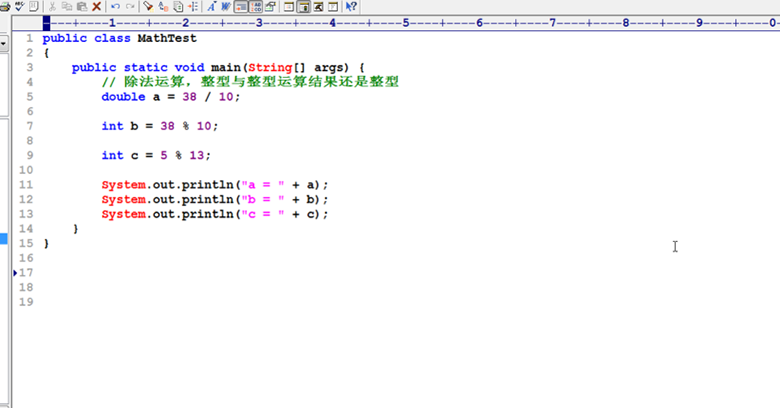Click the Help question-mark arrow icon
Image resolution: width=780 pixels, height=408 pixels.
coord(351,6)
